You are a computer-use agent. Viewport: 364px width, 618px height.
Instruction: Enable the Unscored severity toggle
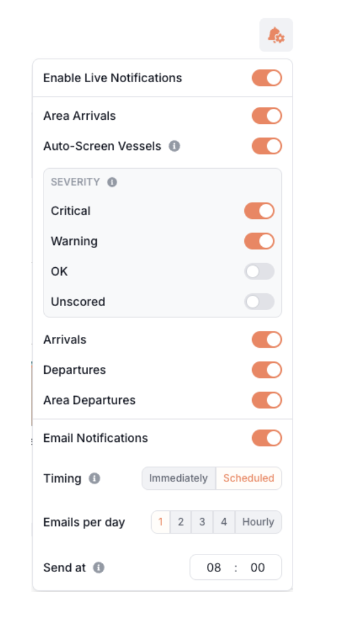tap(259, 302)
